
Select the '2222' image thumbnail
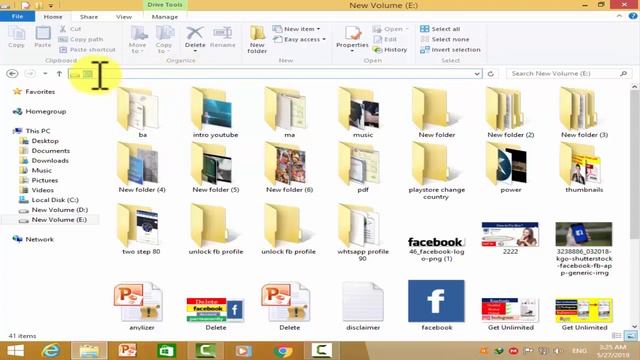[x=510, y=239]
